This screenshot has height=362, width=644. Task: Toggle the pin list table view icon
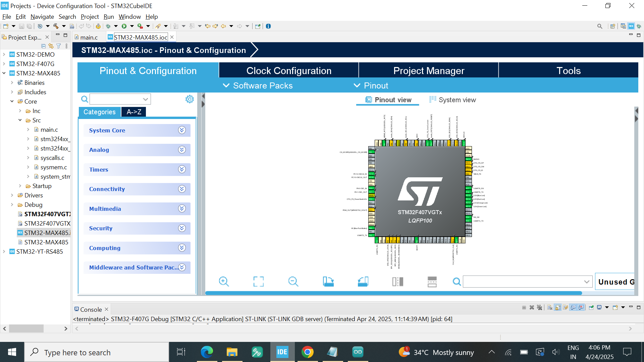(432, 282)
